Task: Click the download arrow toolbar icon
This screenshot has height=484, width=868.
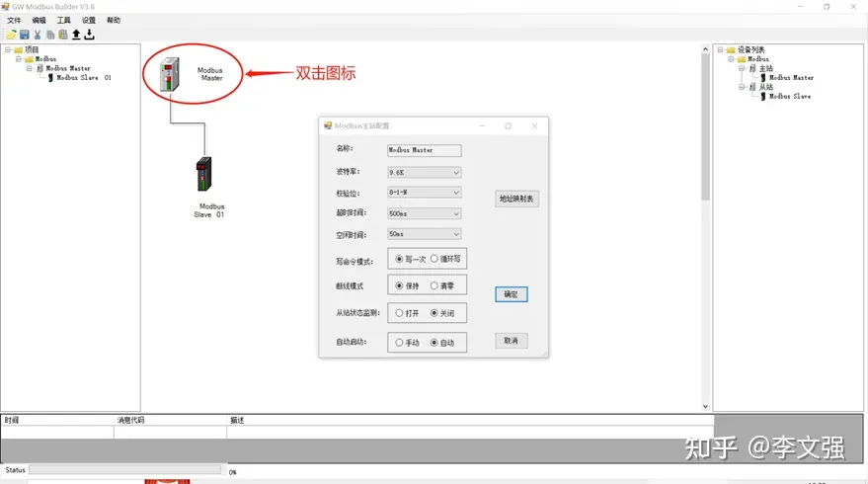Action: point(89,35)
